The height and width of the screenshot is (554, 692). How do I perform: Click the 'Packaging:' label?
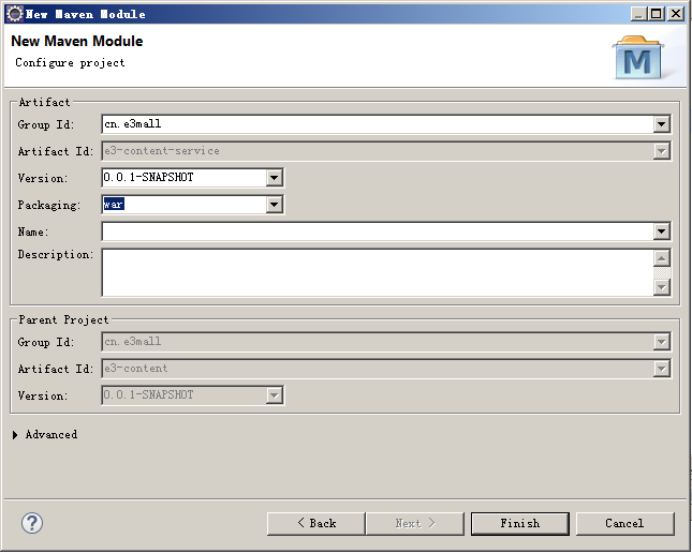(49, 205)
